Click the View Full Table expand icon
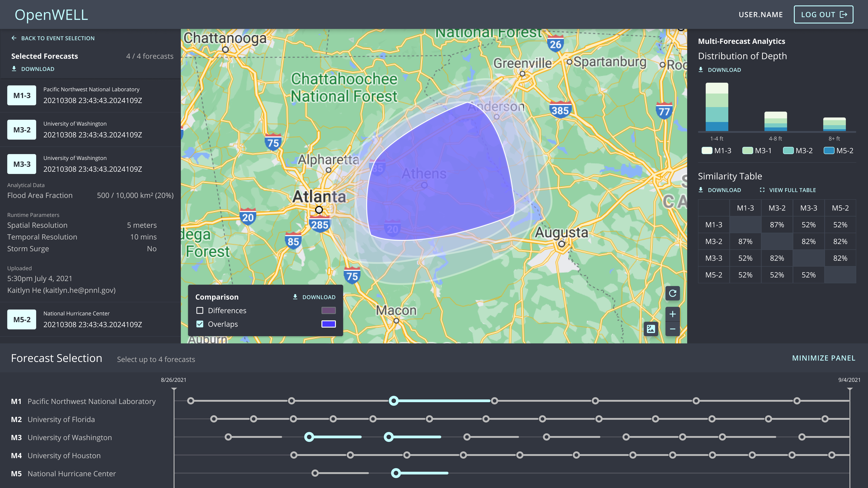The height and width of the screenshot is (488, 868). [762, 190]
